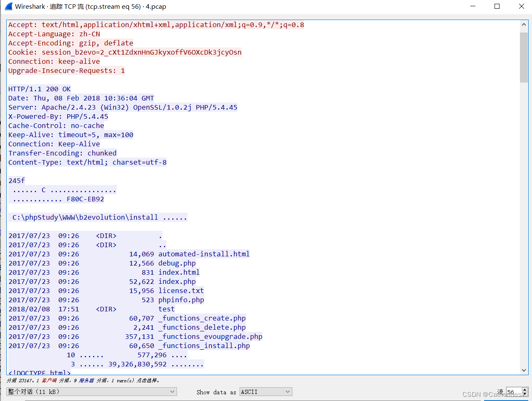
Task: Click the Accept-Encoding: gzip, deflate line
Action: pos(71,43)
